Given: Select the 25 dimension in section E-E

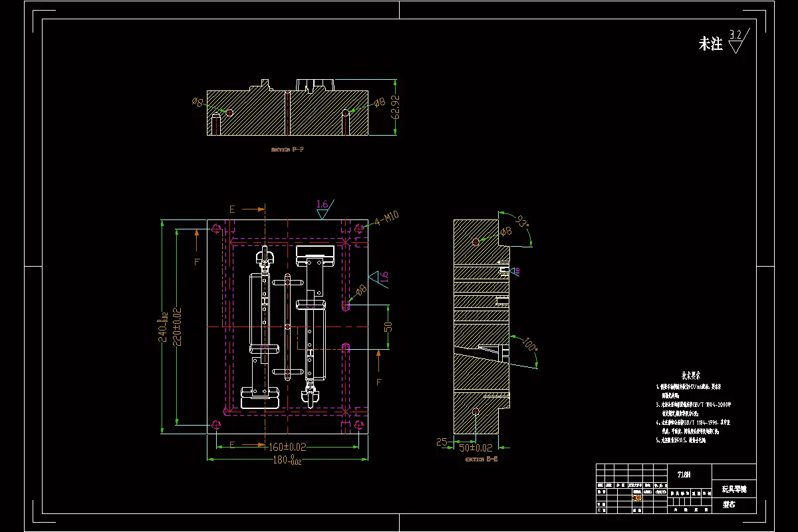Looking at the screenshot, I should coord(442,442).
